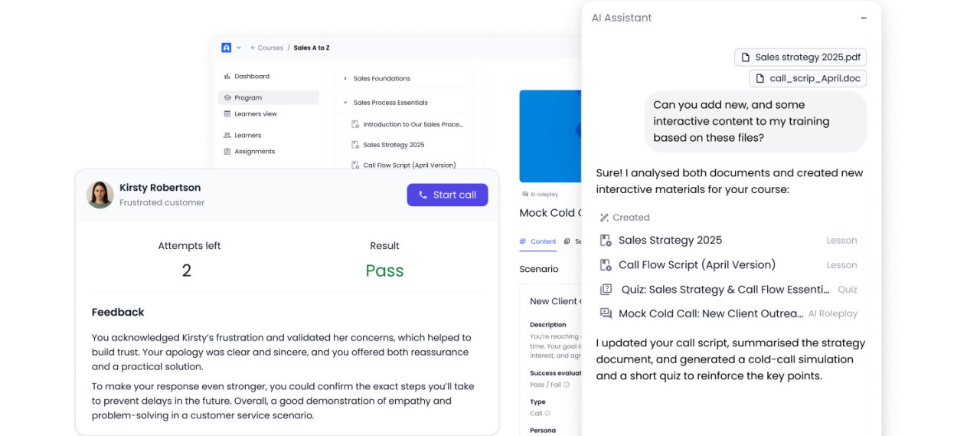The image size is (980, 436).
Task: Click the Dashboard bar chart icon
Action: pos(227,77)
